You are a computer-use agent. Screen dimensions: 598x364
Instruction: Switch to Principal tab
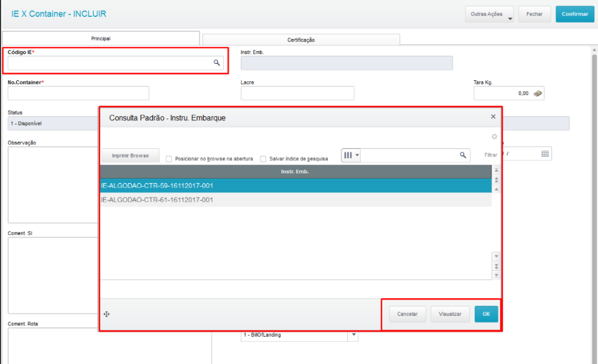(x=101, y=38)
